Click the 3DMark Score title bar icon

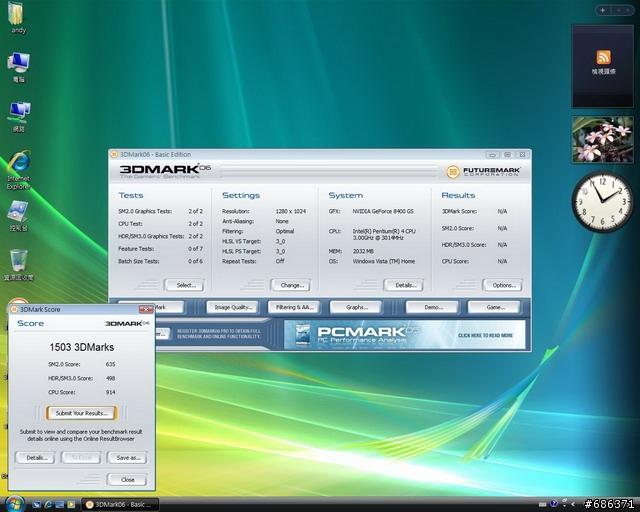[x=14, y=309]
